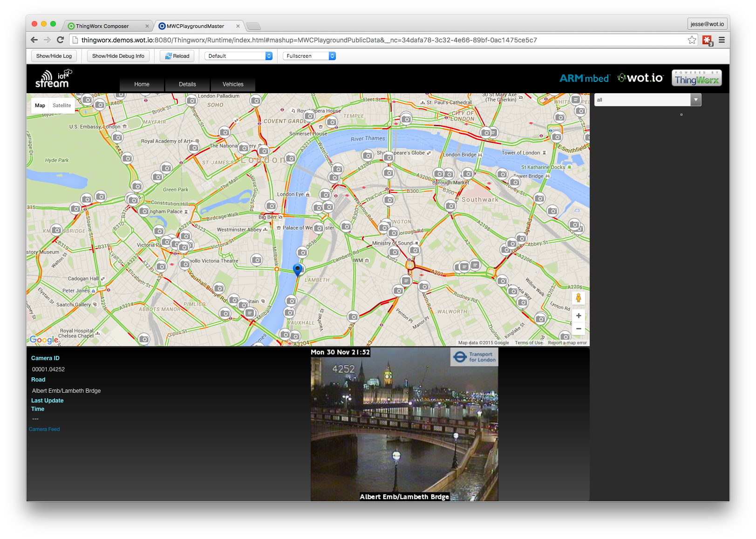Click Report a map error link
Screen dimensions: 756x539
[x=567, y=343]
